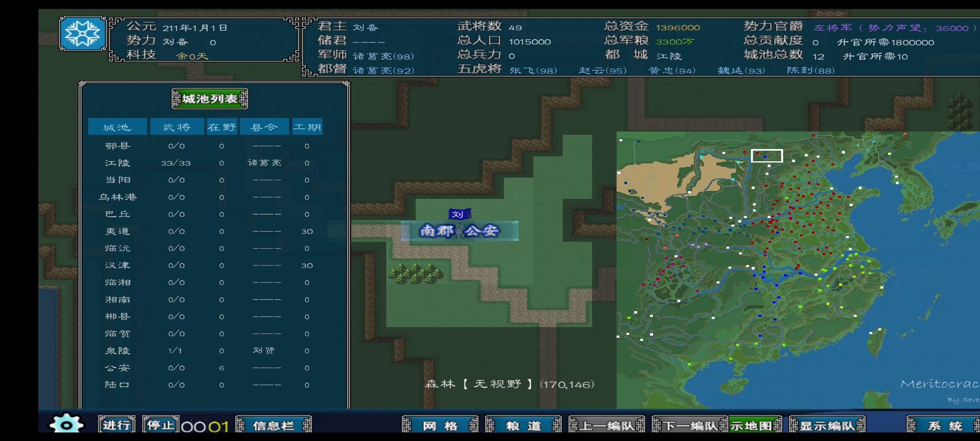Click 黄忠(94) in the 五虎将 row
The height and width of the screenshot is (441, 980).
point(672,71)
